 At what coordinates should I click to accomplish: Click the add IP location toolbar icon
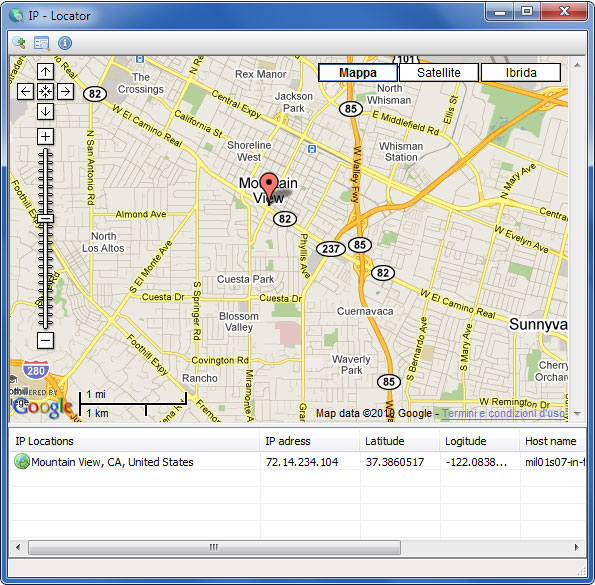[x=19, y=43]
